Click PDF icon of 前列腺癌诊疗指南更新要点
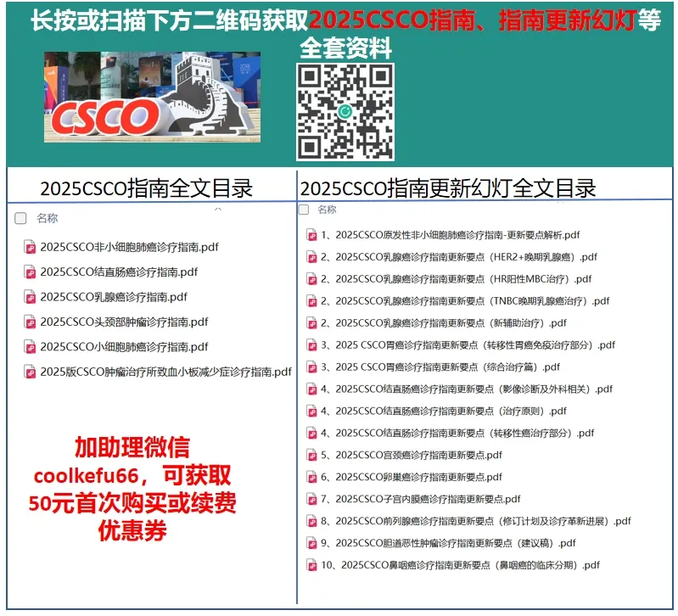The width and height of the screenshot is (678, 616). click(x=311, y=521)
